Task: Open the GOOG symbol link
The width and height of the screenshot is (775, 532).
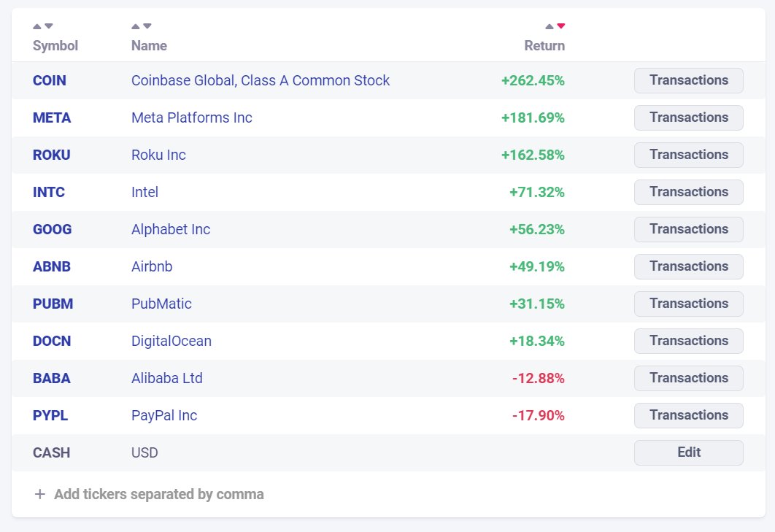Action: (x=53, y=229)
